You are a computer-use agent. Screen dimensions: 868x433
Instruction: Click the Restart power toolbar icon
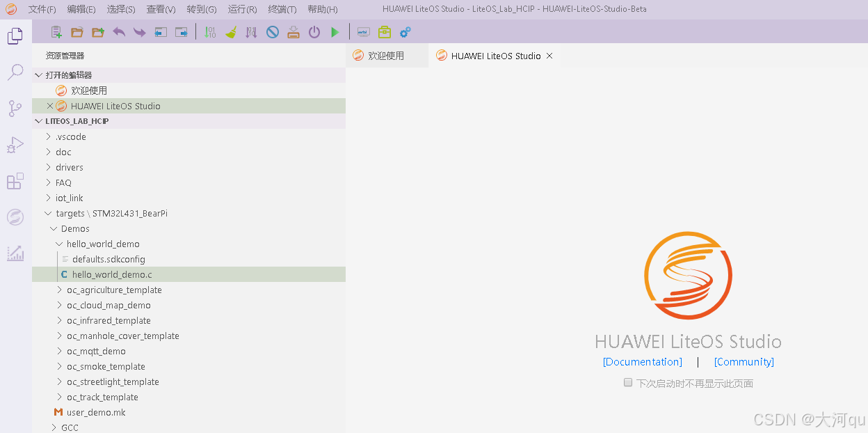[314, 32]
